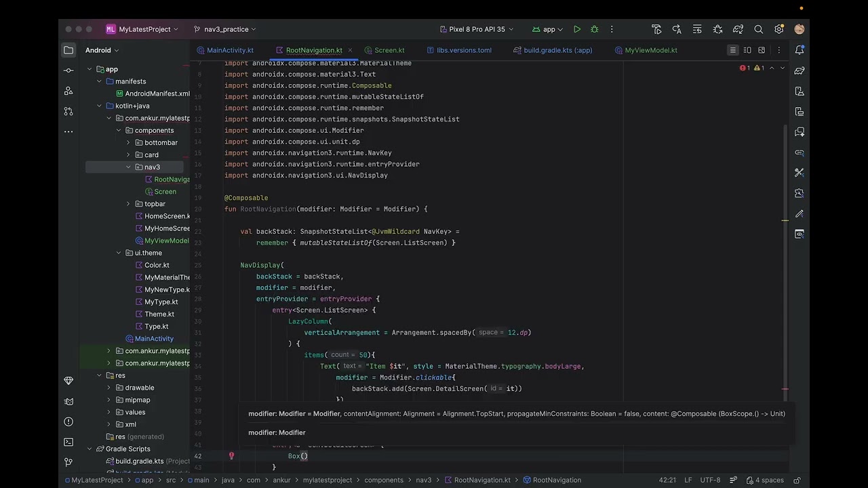Switch editor to Split view

coord(747,50)
